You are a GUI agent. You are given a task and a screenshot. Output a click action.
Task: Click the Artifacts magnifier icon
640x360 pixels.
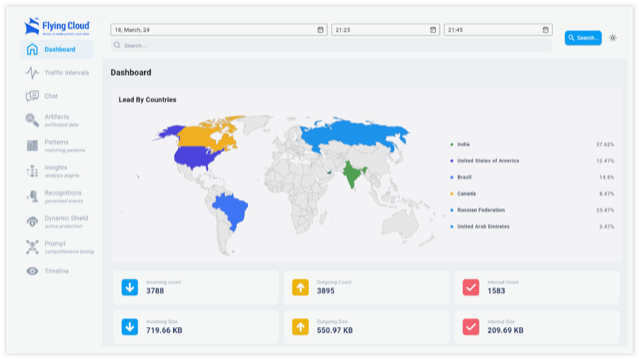[32, 120]
